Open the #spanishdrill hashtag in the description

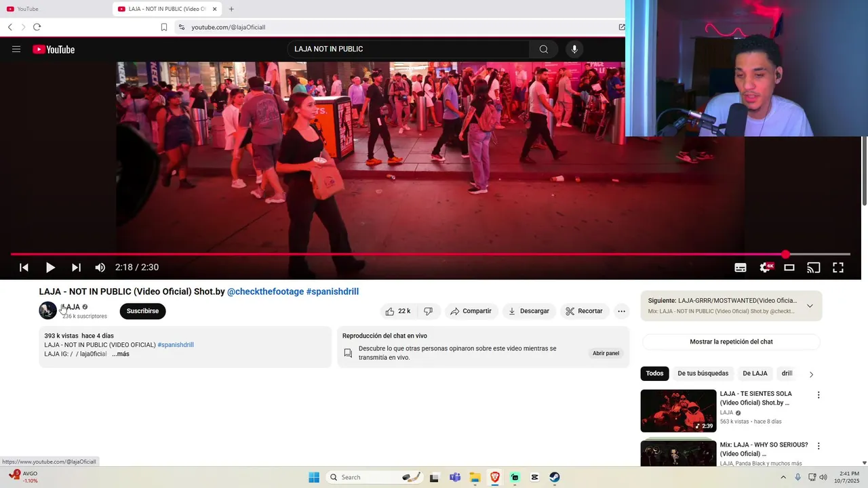point(176,345)
